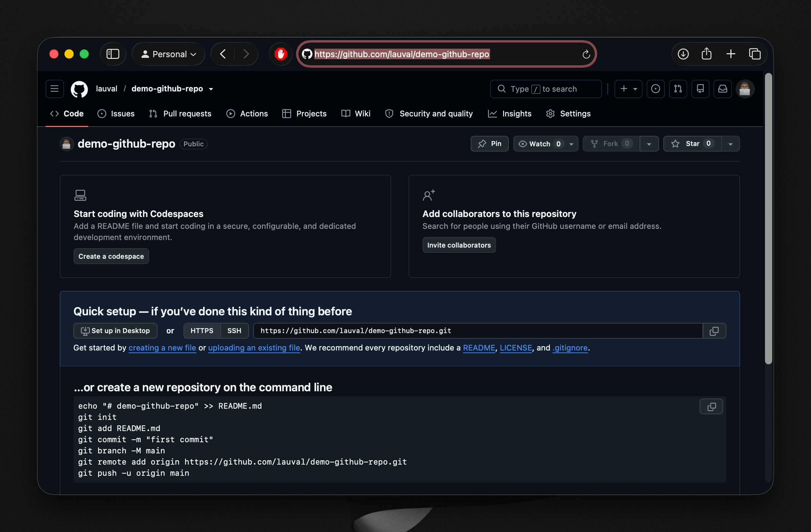Follow the creating a new file link

point(162,348)
